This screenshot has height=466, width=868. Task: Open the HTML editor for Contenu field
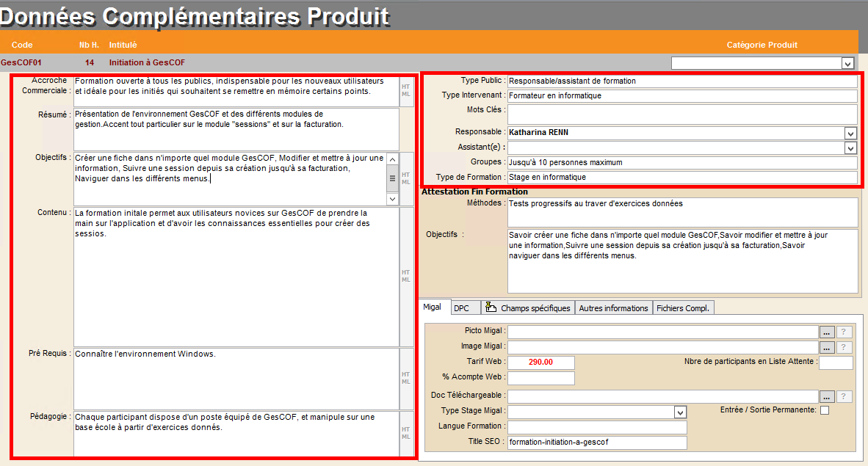(x=405, y=276)
